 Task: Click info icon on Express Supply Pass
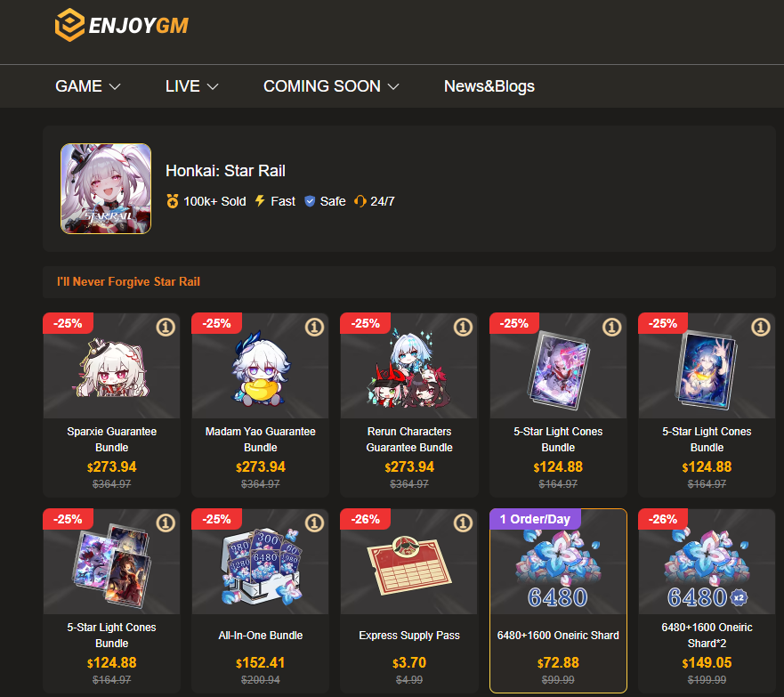[463, 523]
